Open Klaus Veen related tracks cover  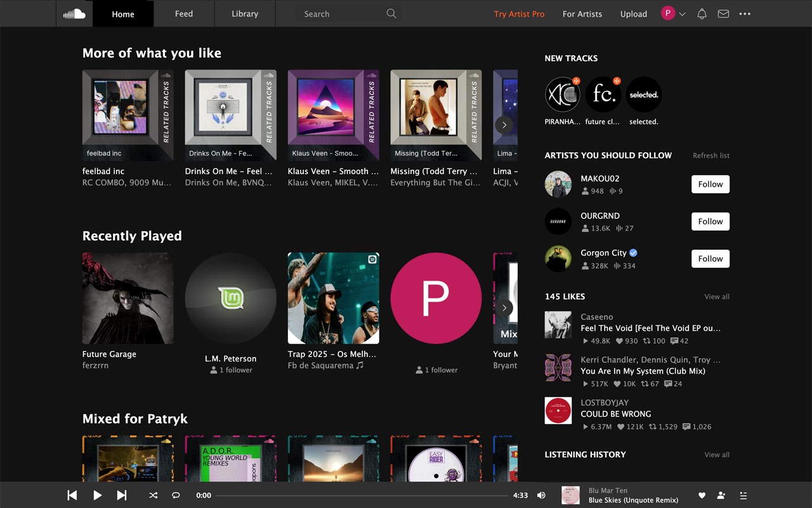pos(334,116)
